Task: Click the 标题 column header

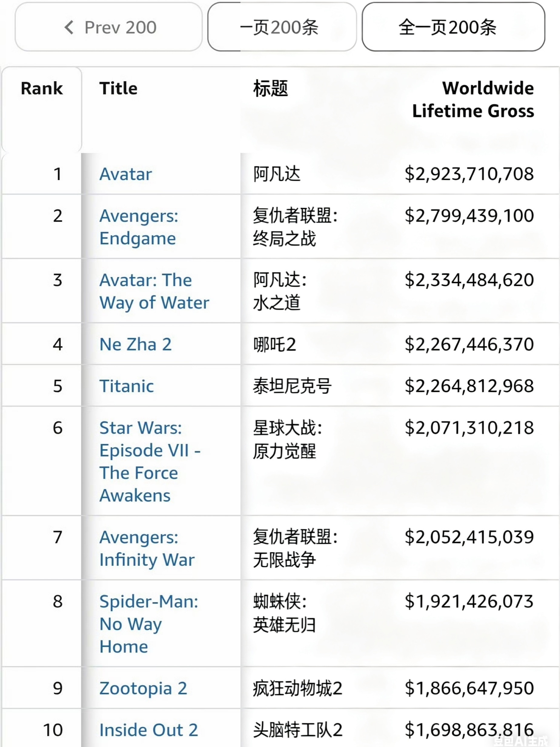Action: 271,88
